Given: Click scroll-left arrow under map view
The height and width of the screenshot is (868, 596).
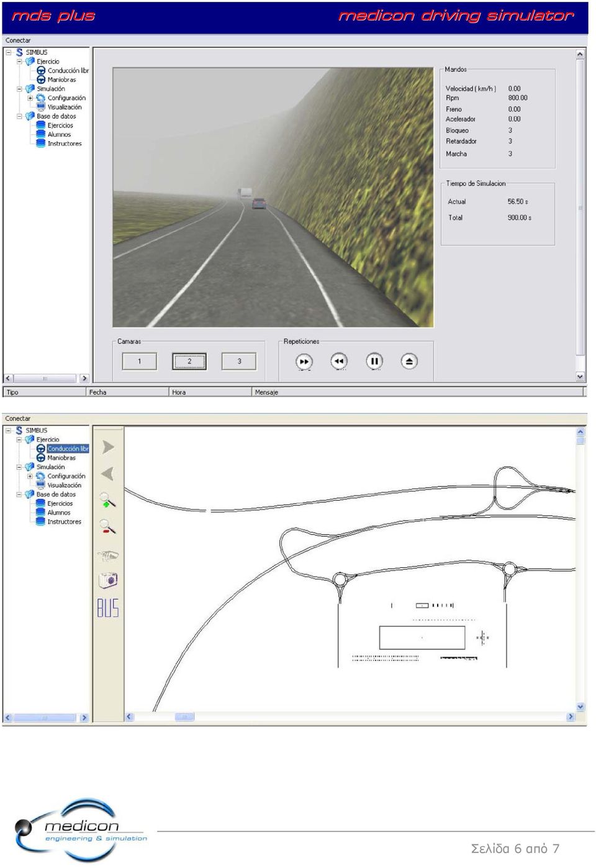Looking at the screenshot, I should click(129, 717).
